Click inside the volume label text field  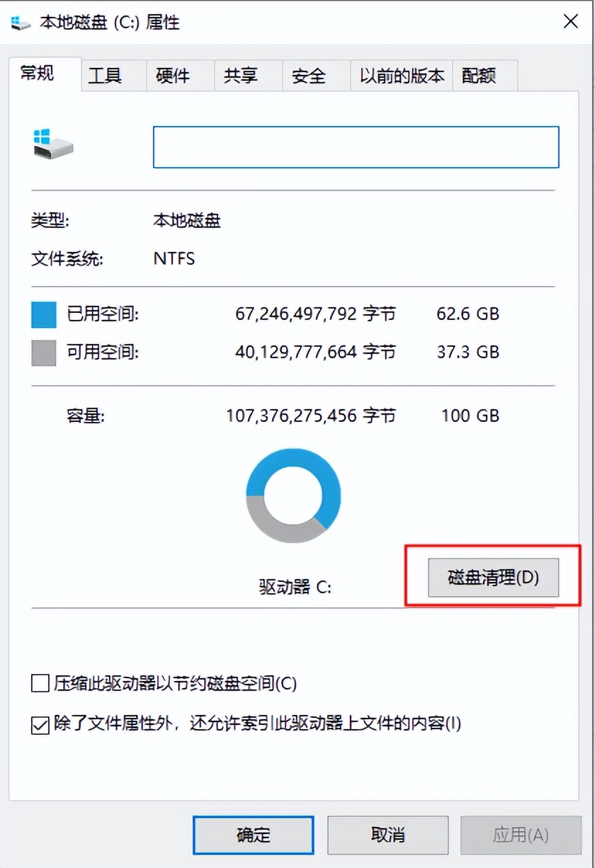(x=356, y=147)
